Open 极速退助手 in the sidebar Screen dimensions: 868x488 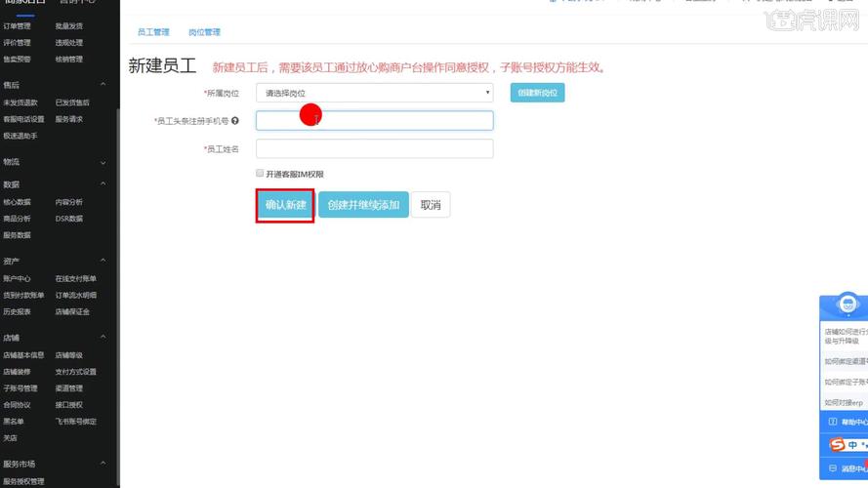click(21, 136)
